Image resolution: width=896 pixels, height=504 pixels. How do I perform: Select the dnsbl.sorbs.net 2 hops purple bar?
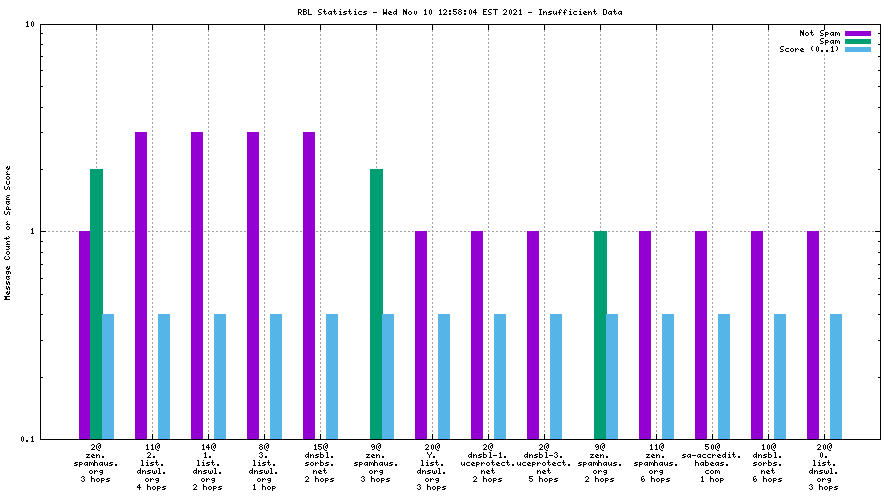[x=309, y=285]
